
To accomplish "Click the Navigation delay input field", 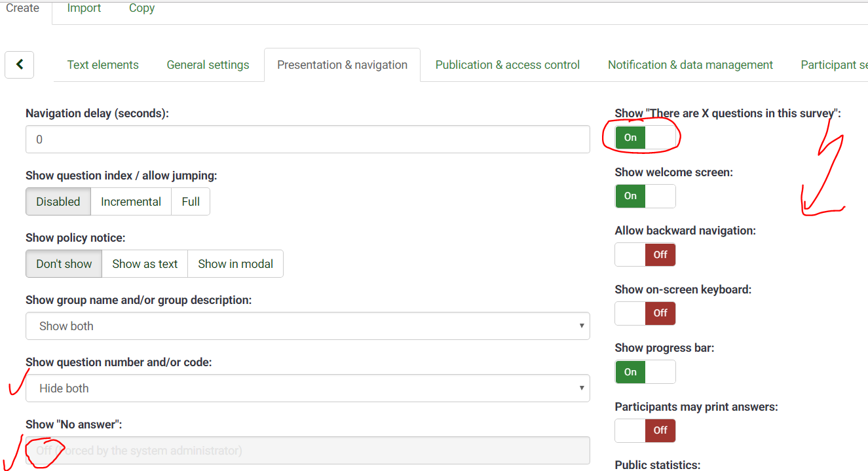I will point(307,140).
